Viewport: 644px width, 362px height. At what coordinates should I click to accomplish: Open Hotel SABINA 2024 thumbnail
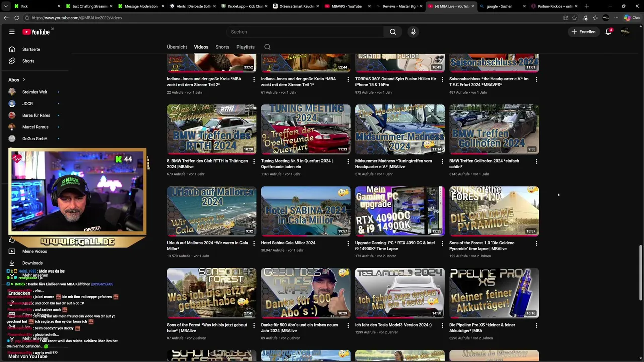point(305,211)
